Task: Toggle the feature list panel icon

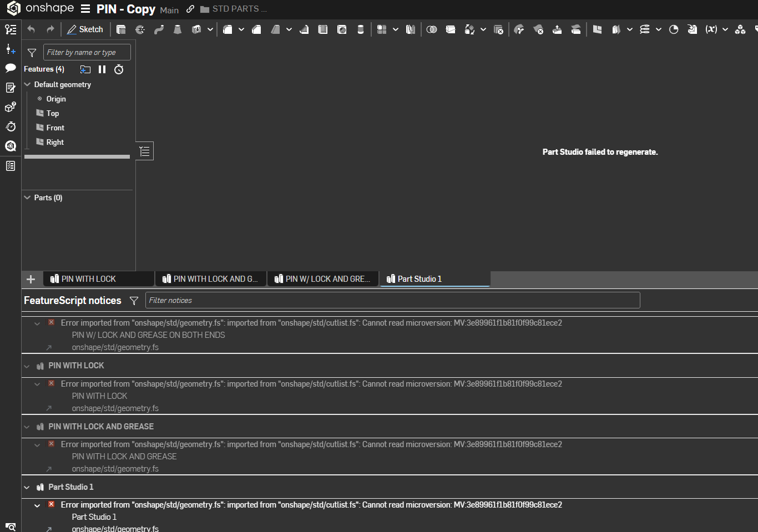Action: 11,29
